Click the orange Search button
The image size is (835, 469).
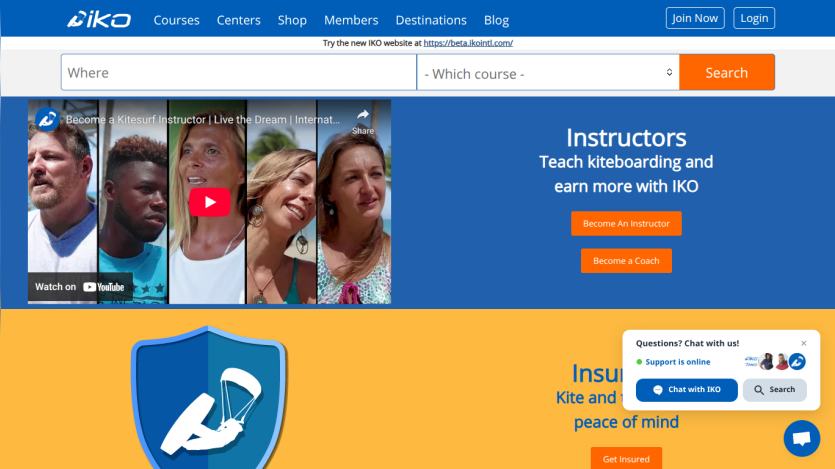(x=726, y=72)
